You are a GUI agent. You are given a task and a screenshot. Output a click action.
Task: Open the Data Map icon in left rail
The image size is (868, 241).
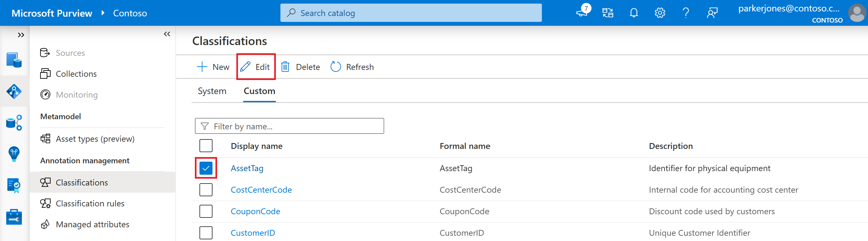tap(14, 91)
